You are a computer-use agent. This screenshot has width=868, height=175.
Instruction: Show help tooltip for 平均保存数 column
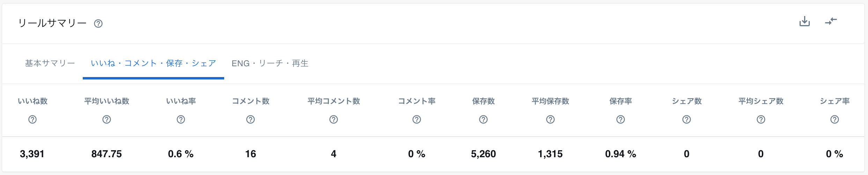[x=550, y=120]
